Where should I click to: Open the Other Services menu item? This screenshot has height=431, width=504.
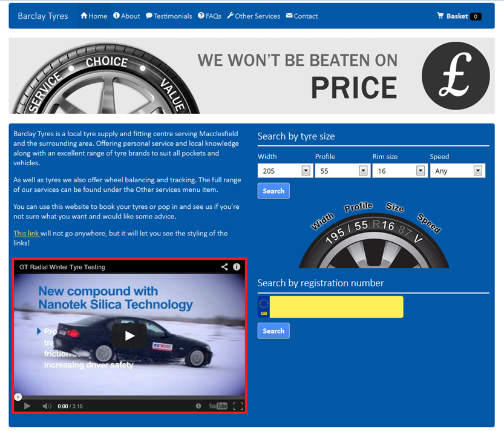pyautogui.click(x=254, y=16)
